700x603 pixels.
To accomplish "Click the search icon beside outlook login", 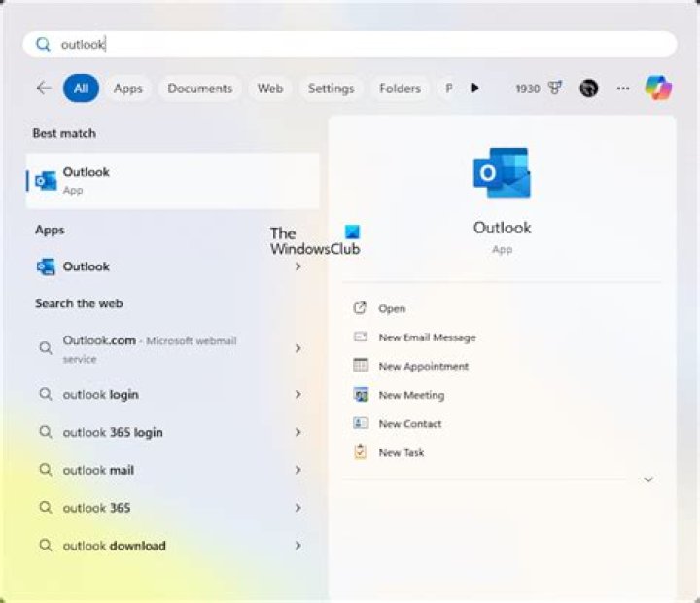I will tap(46, 394).
